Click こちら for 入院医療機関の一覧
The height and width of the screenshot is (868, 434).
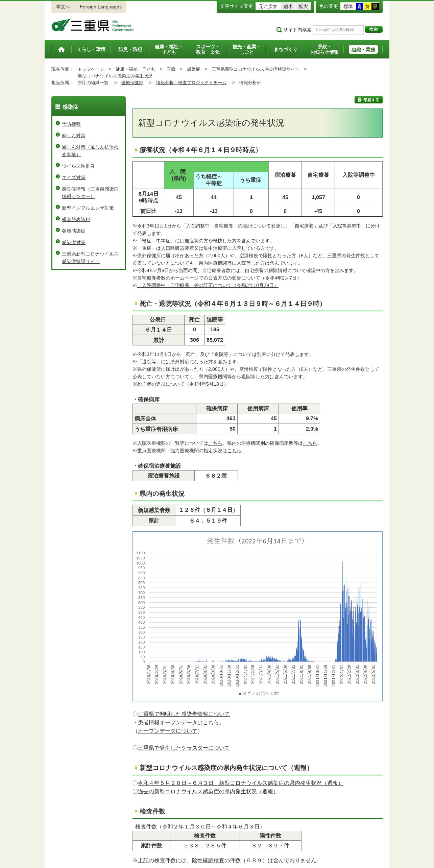click(x=215, y=443)
